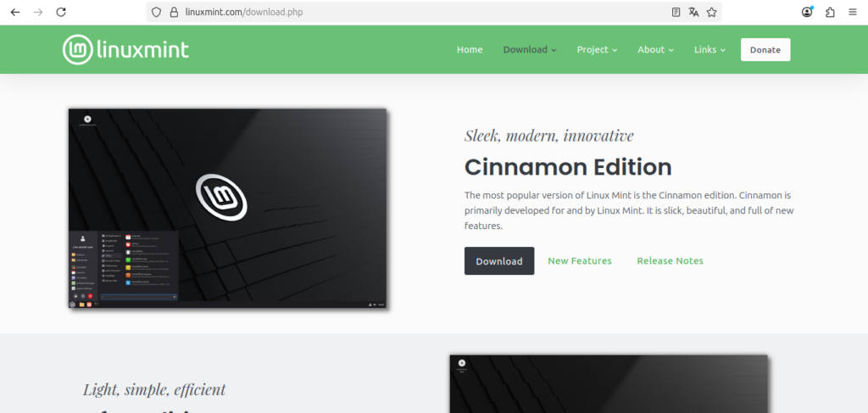
Task: Open the Firefox account profile icon
Action: tap(807, 13)
